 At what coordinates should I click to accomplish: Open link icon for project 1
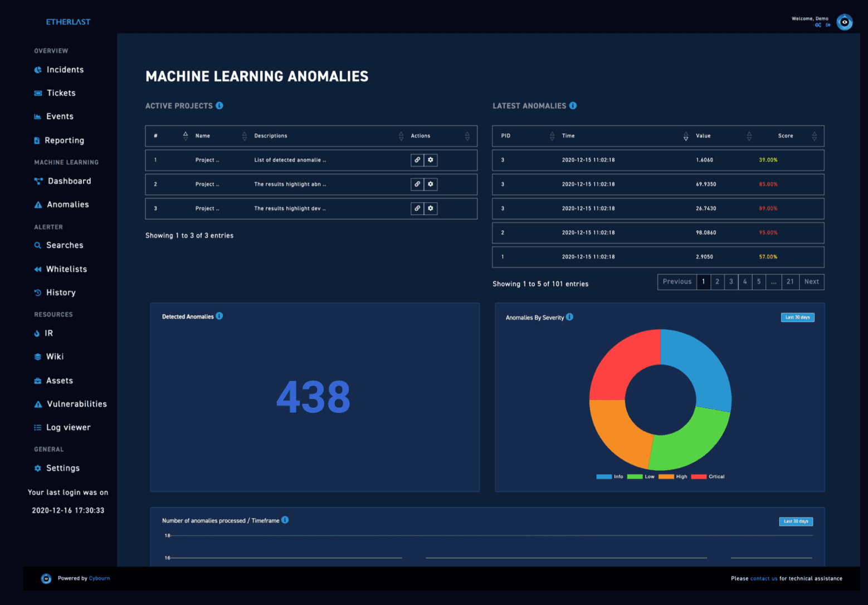417,160
